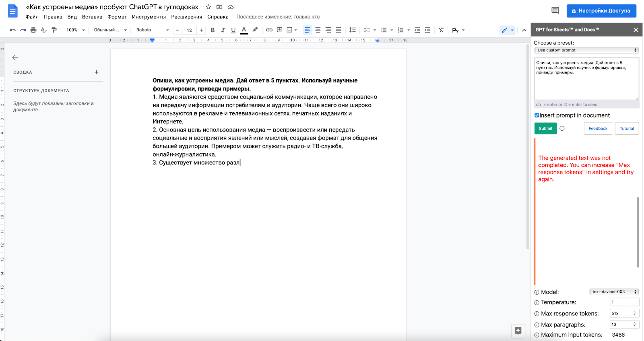Image resolution: width=644 pixels, height=341 pixels.
Task: Open the Feedback button
Action: tap(598, 128)
